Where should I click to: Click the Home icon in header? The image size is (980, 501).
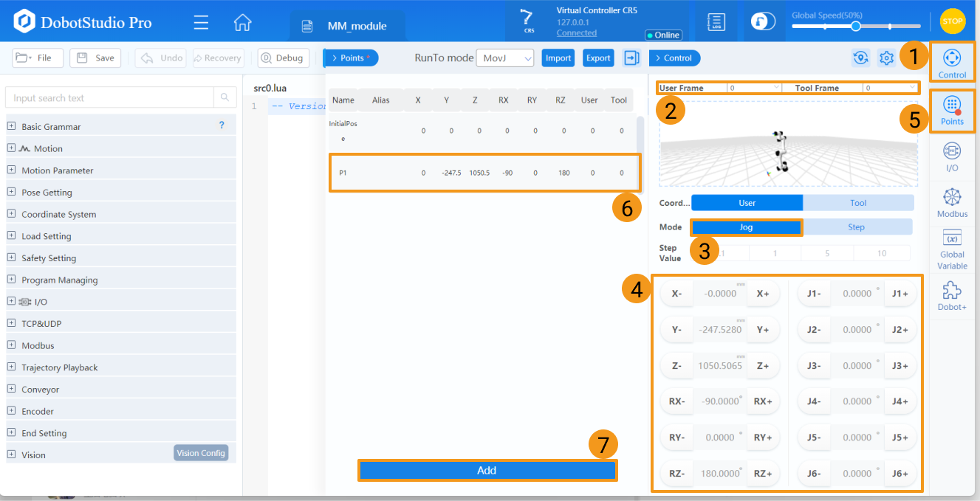tap(242, 22)
